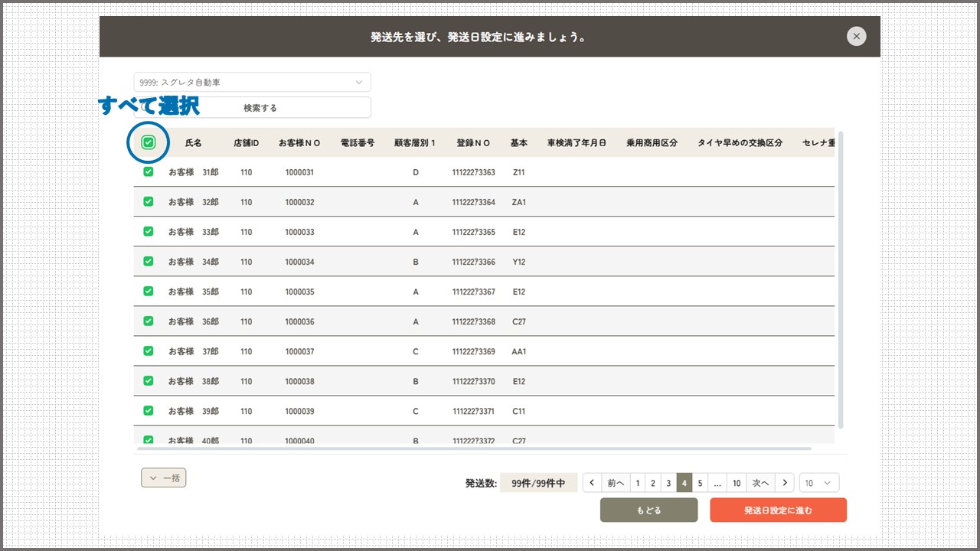Click customer number 1000036
Image resolution: width=980 pixels, height=551 pixels.
(299, 321)
